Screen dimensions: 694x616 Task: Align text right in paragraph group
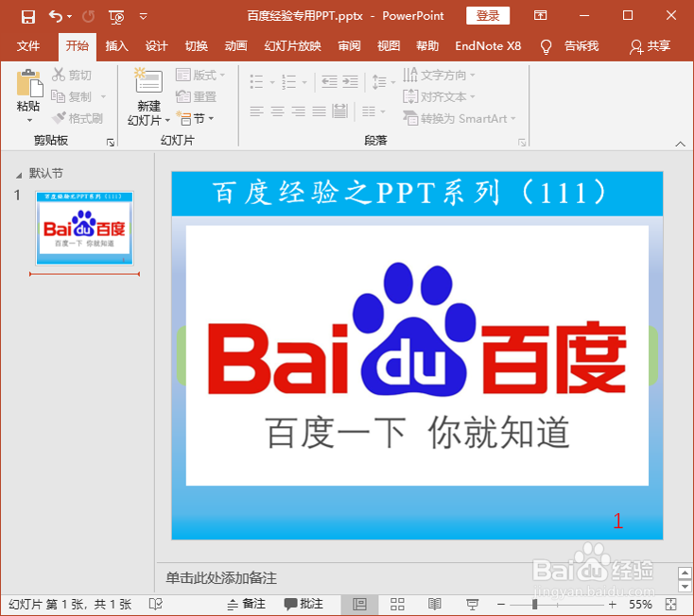click(x=299, y=111)
